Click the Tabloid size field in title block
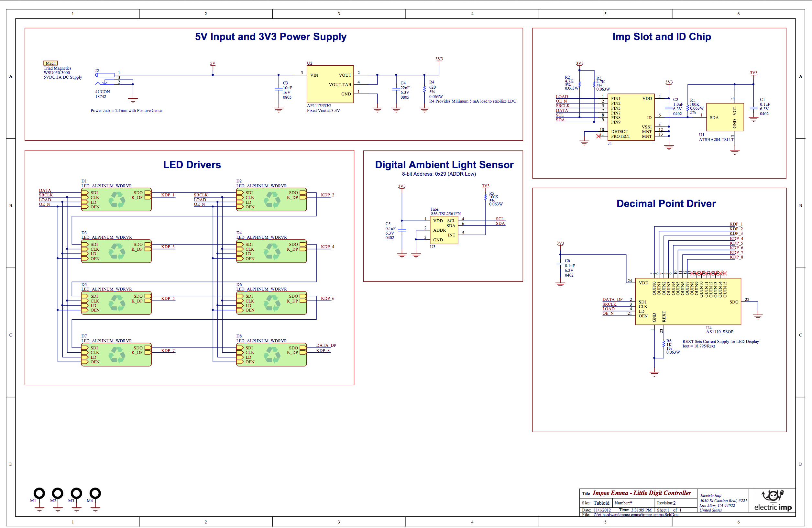 point(601,503)
